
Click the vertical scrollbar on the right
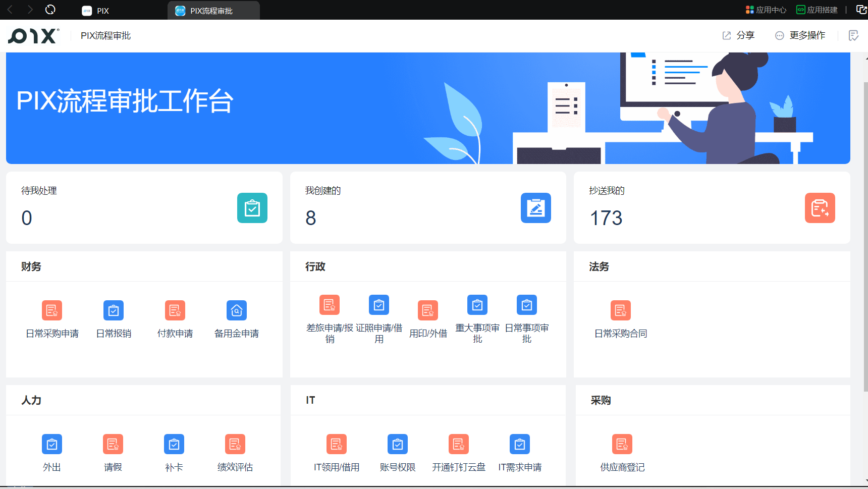coord(865,237)
